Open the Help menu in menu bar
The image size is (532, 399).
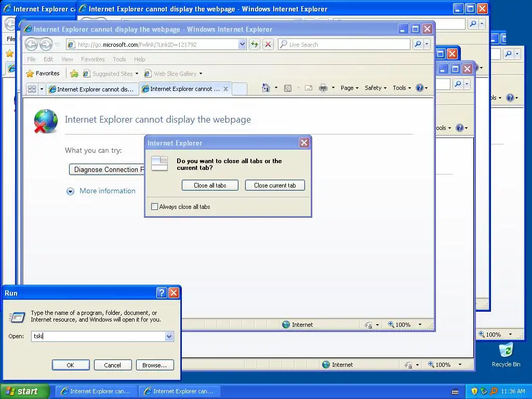pyautogui.click(x=139, y=59)
